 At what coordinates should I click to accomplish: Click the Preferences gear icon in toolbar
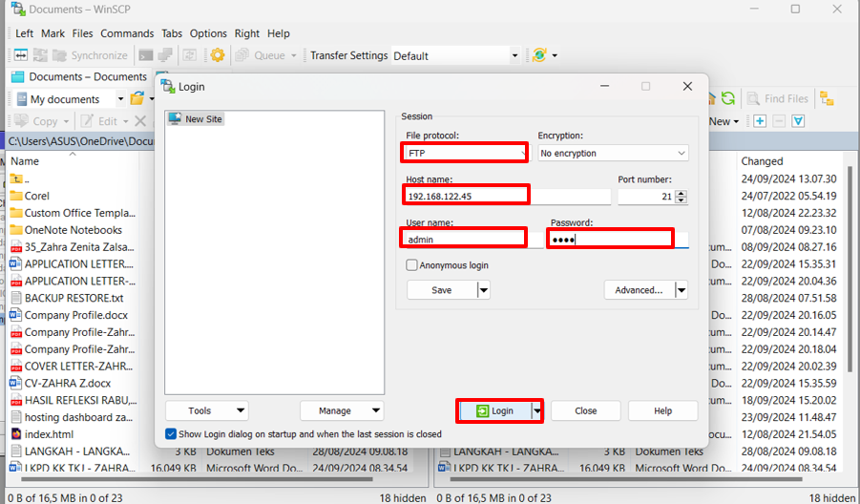click(218, 55)
